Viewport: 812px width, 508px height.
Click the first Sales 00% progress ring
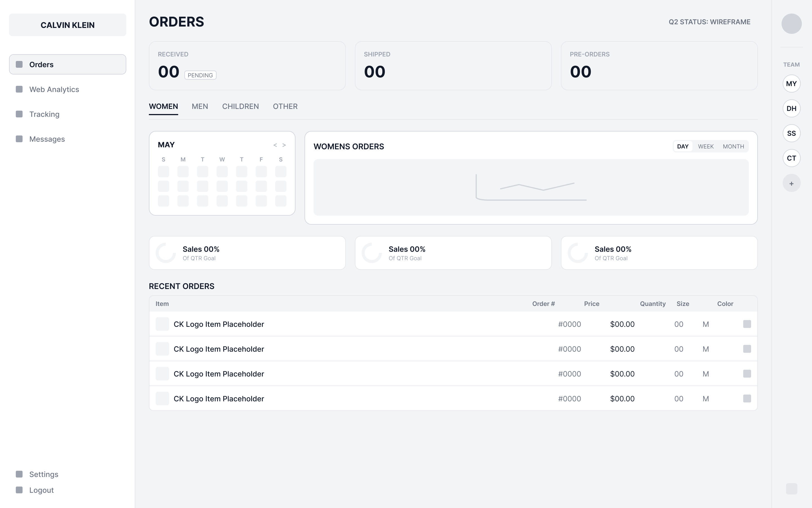pyautogui.click(x=166, y=253)
